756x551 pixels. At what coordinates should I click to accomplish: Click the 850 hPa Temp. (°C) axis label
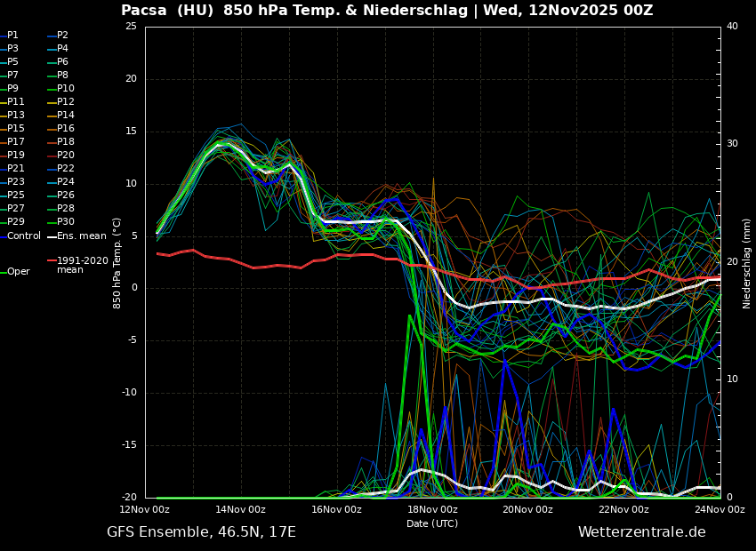pos(117,263)
